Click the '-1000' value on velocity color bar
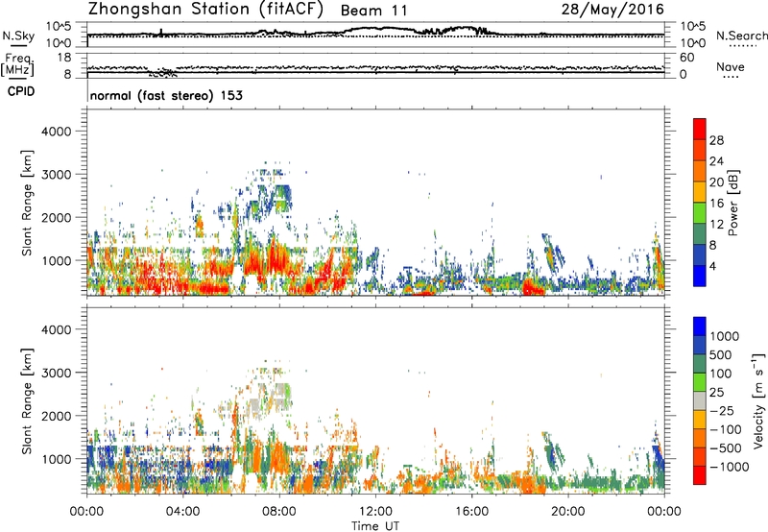768x532 pixels. [729, 467]
